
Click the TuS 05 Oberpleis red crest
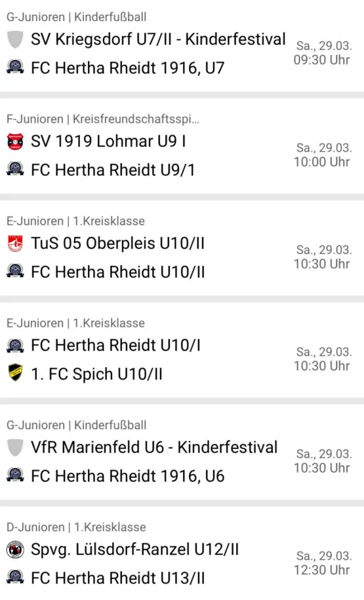15,244
